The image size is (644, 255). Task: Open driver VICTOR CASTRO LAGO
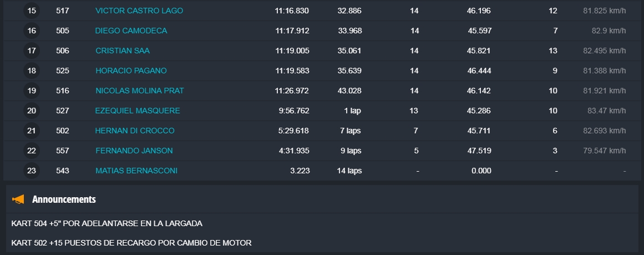(x=139, y=11)
